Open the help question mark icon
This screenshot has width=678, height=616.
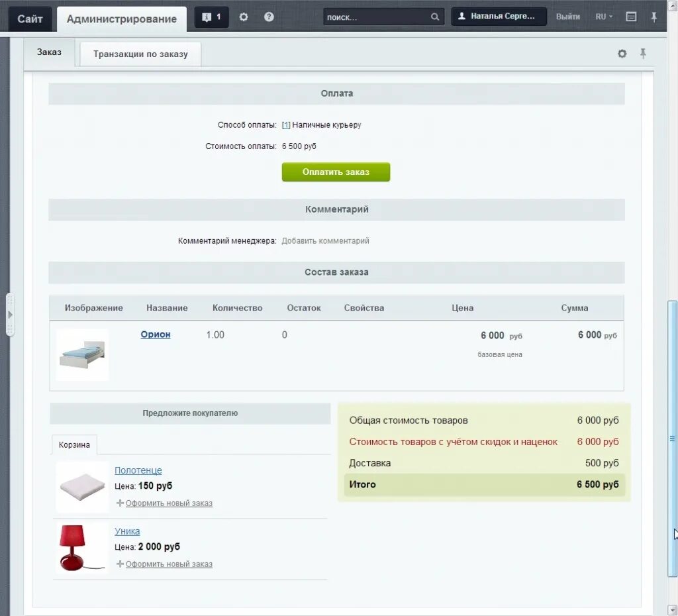[x=269, y=17]
